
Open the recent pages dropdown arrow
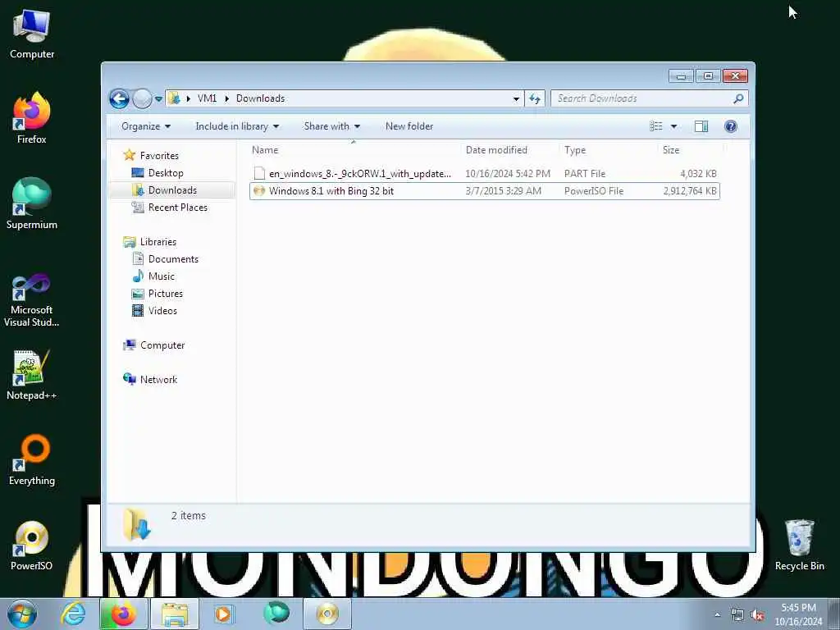pos(158,98)
